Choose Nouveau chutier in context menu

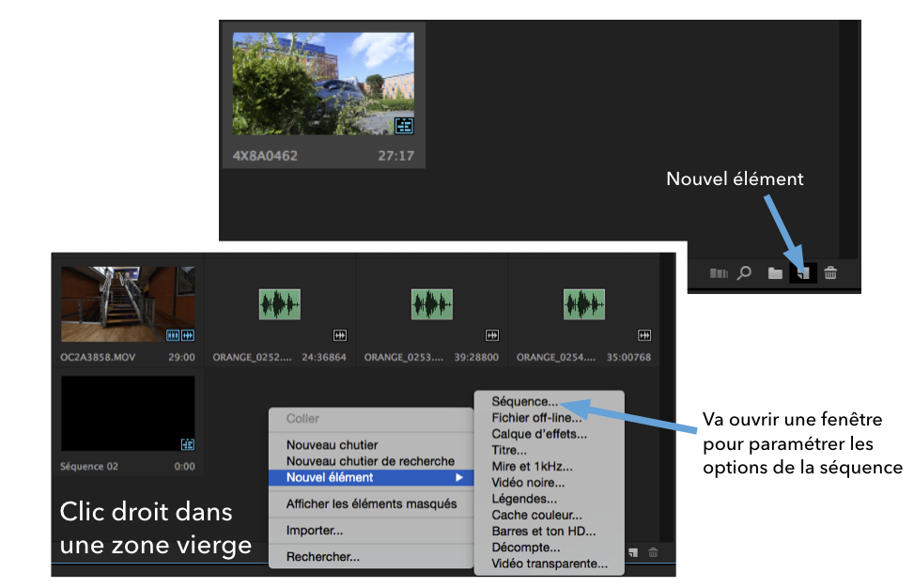click(332, 445)
